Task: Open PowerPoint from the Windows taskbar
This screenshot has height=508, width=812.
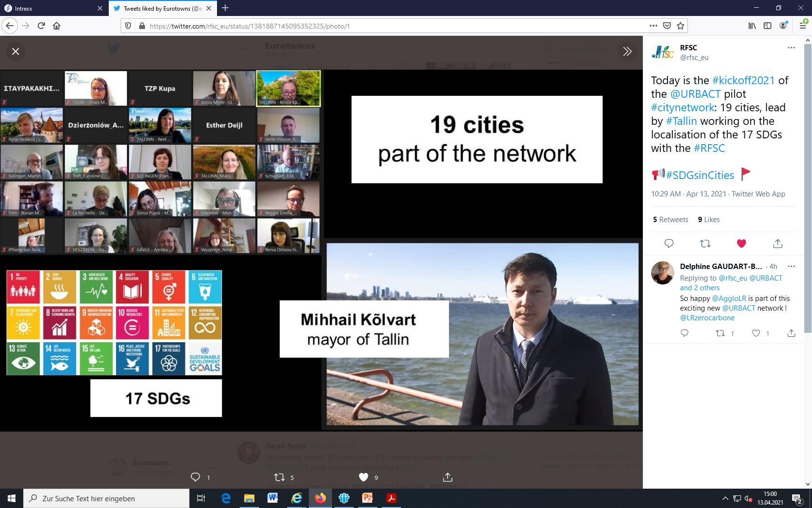Action: click(367, 498)
